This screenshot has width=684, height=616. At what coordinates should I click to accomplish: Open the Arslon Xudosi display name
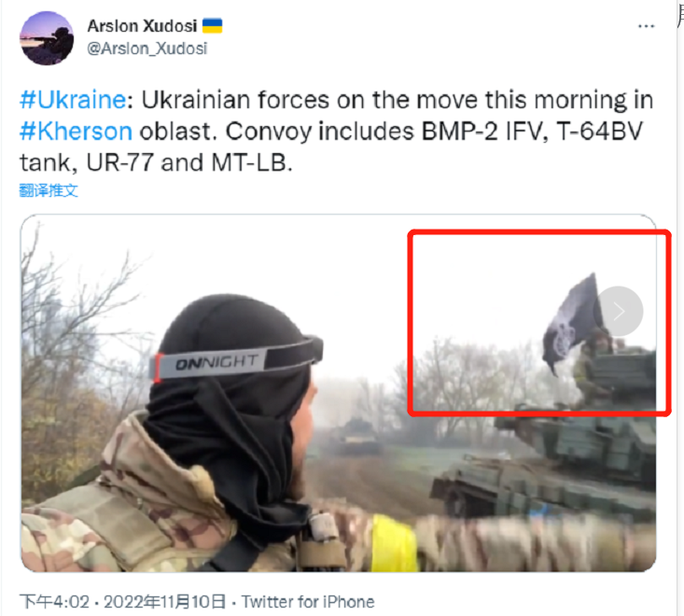(x=142, y=26)
